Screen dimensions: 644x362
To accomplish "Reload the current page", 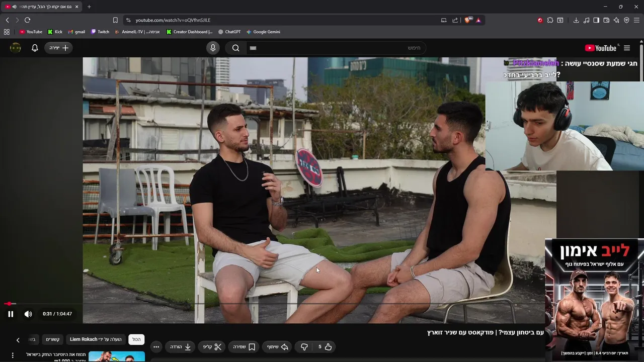I will 27,20.
